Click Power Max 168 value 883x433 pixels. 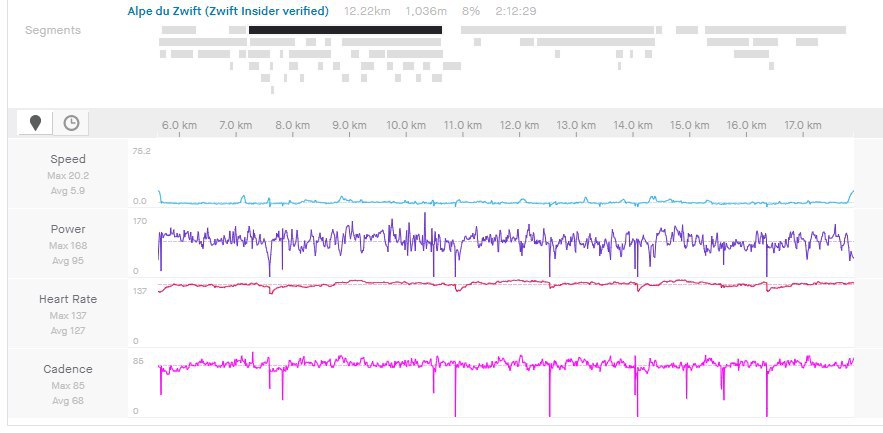click(68, 245)
